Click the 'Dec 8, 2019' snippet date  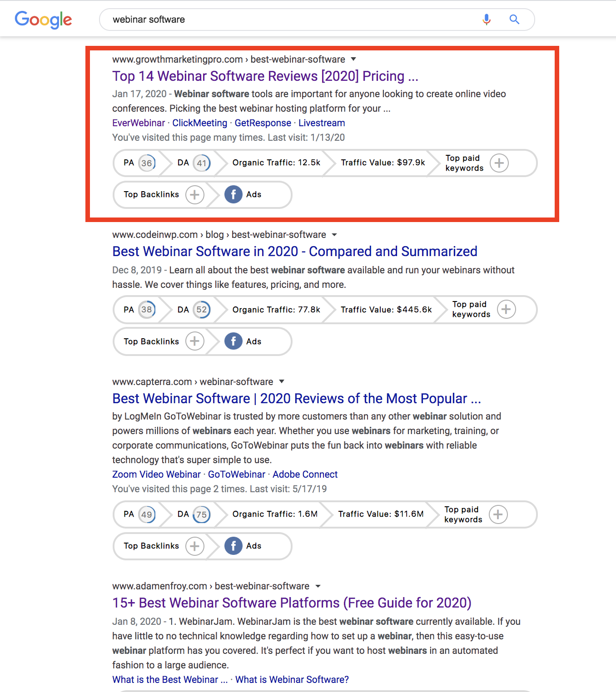tap(137, 270)
